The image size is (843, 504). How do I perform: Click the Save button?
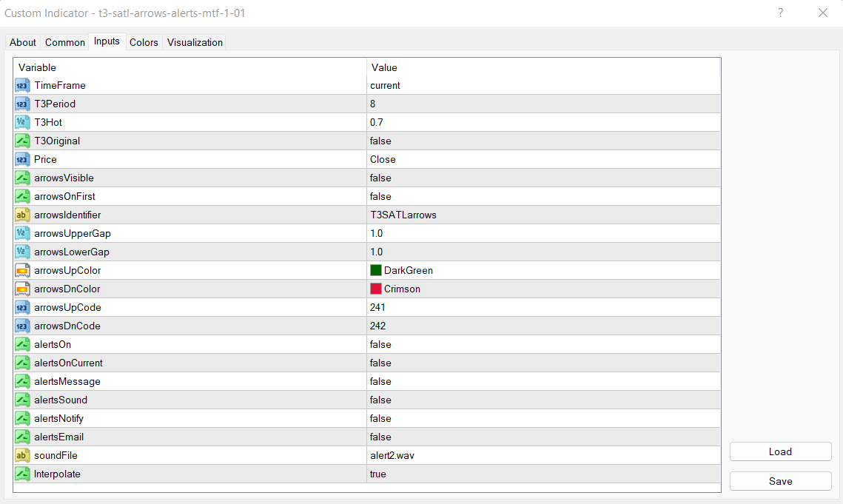coord(780,482)
